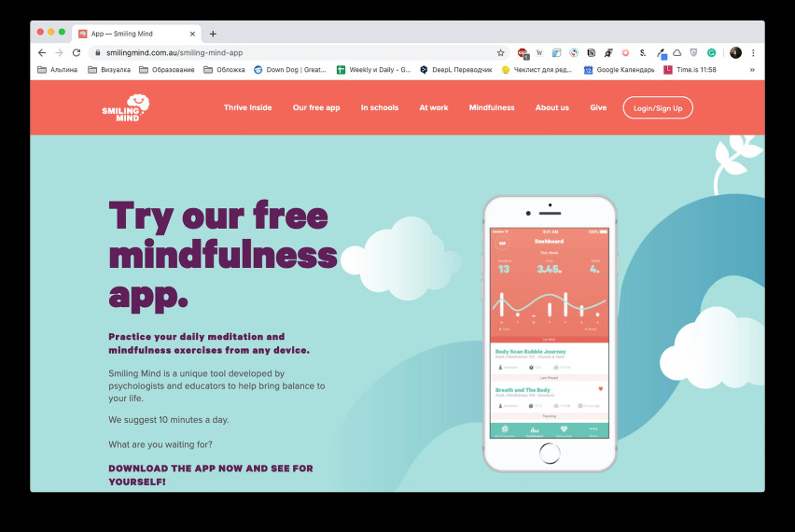This screenshot has width=795, height=532.
Task: Open the Образование bookmarks folder
Action: pyautogui.click(x=167, y=70)
